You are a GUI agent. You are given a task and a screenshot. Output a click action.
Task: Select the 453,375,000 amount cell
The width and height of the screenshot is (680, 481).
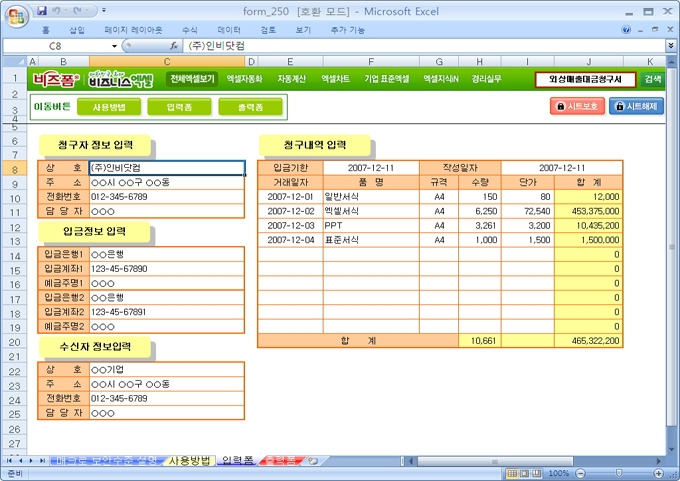click(588, 211)
